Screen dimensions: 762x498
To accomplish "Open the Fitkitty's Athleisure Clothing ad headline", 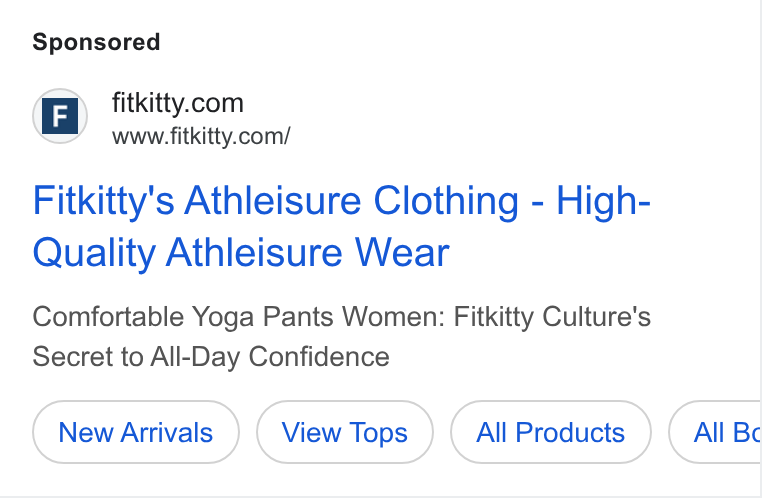I will (342, 226).
